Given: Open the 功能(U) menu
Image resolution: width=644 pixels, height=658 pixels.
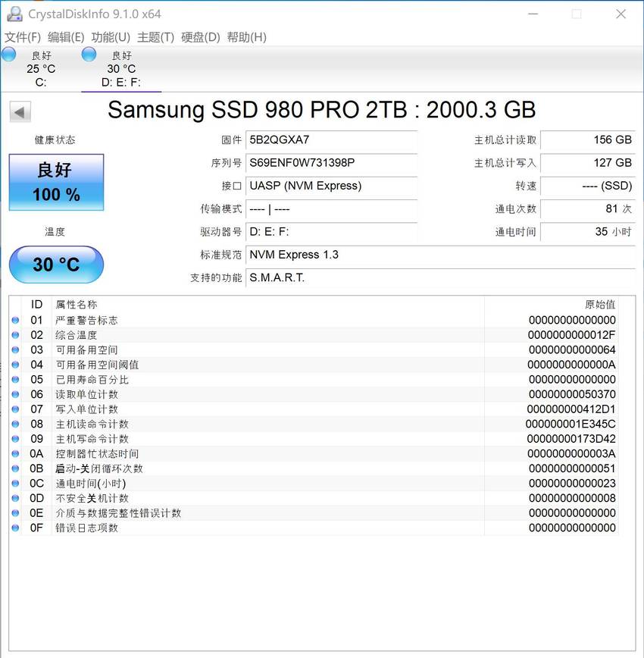Looking at the screenshot, I should [x=111, y=37].
